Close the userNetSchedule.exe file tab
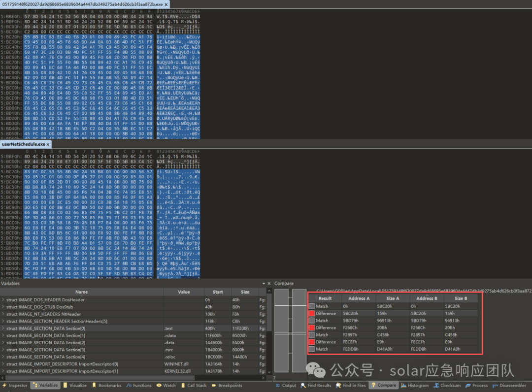 point(48,144)
